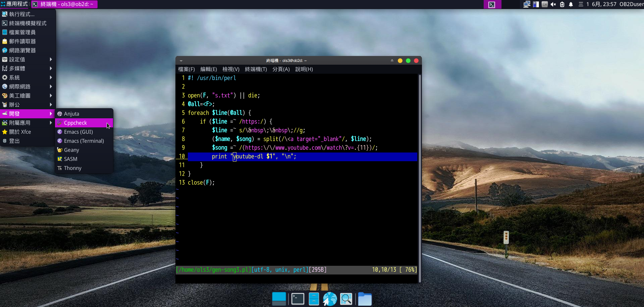Expand the 辦公 submenu
This screenshot has height=307, width=644.
[x=28, y=105]
